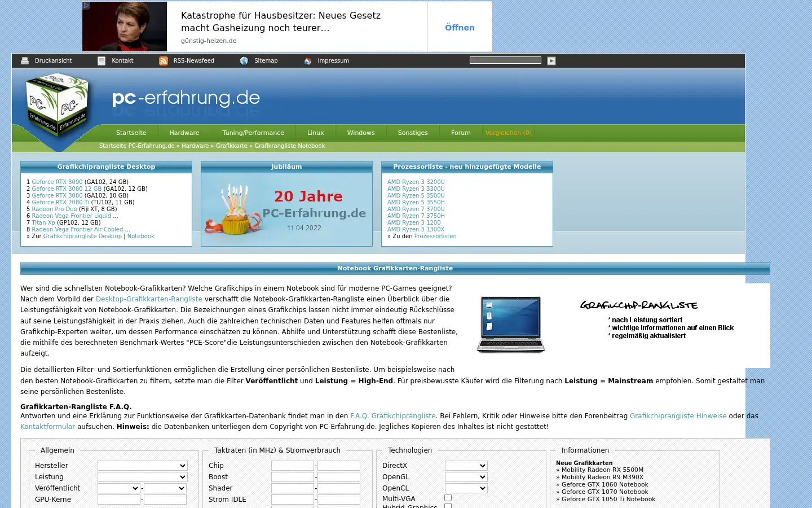Click the Impressum icon
The height and width of the screenshot is (508, 812).
(308, 61)
